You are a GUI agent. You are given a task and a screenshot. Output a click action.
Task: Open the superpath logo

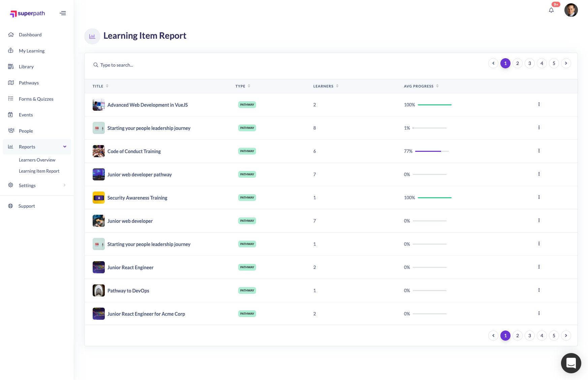pos(27,13)
